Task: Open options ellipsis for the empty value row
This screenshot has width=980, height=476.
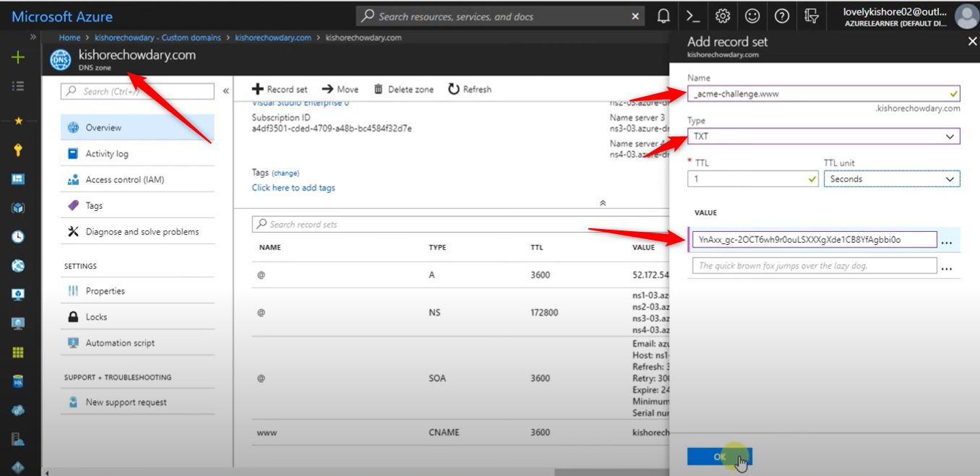Action: click(x=947, y=267)
